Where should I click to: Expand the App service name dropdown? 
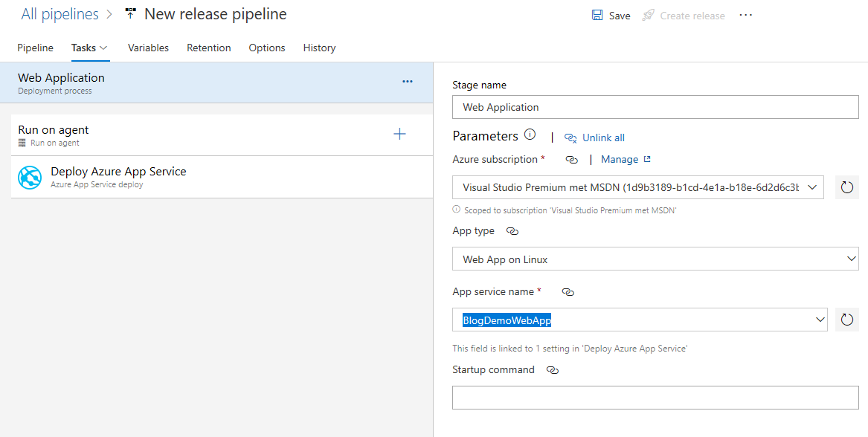(820, 320)
